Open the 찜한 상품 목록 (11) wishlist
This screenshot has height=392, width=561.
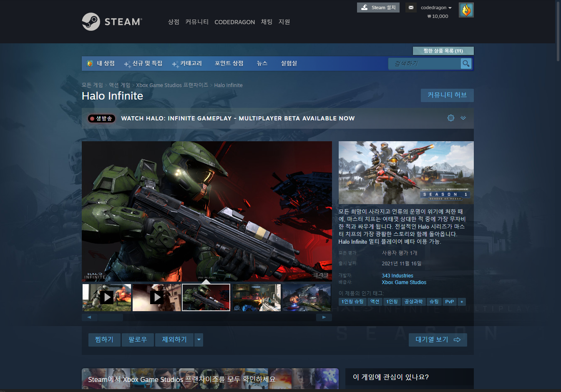tap(443, 51)
